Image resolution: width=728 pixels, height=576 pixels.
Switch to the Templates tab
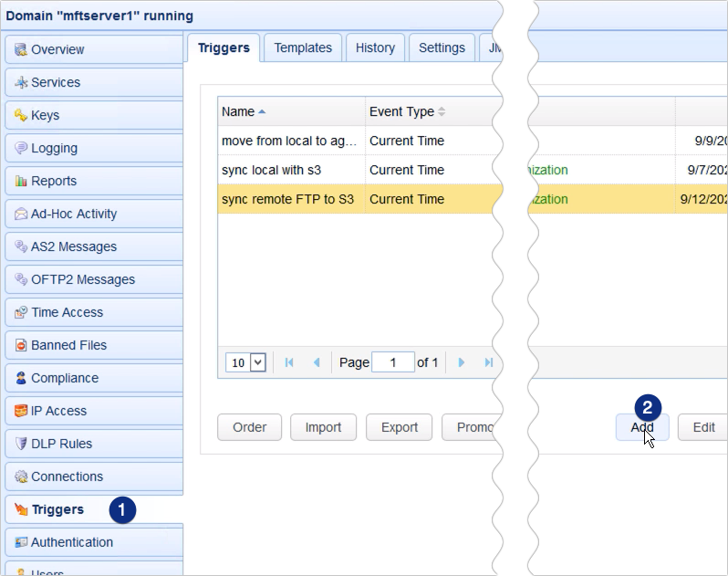303,47
